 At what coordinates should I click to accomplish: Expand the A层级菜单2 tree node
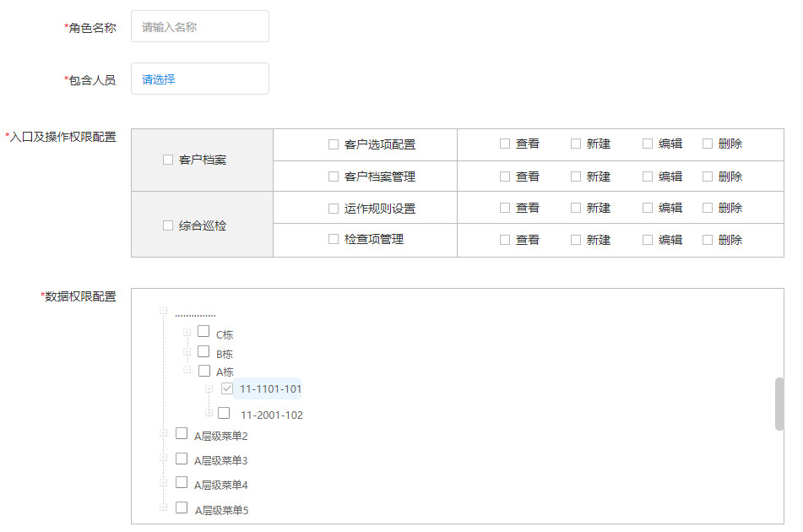click(163, 432)
